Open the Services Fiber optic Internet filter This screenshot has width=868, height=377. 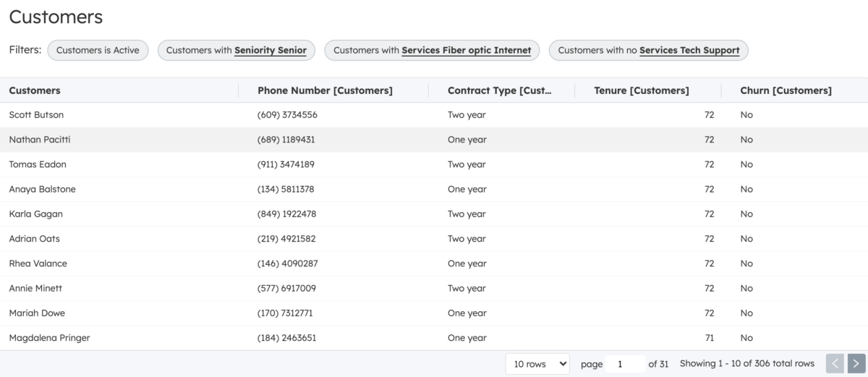pos(432,50)
